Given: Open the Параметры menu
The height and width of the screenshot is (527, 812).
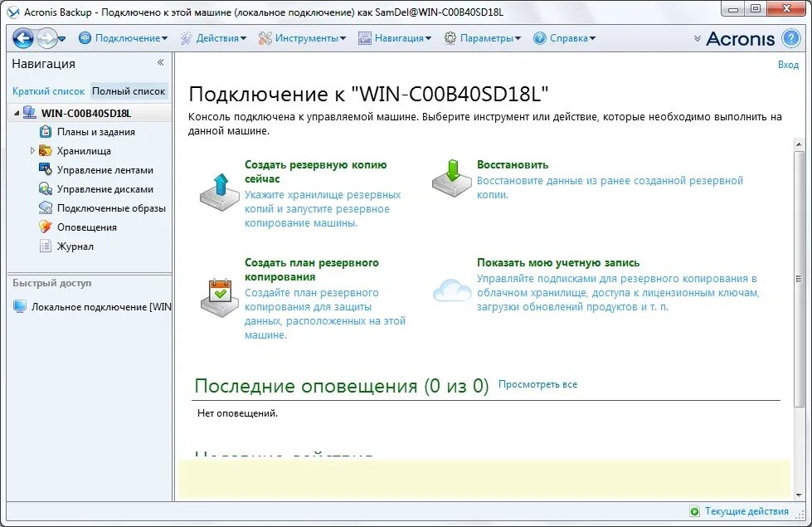Looking at the screenshot, I should pos(490,38).
